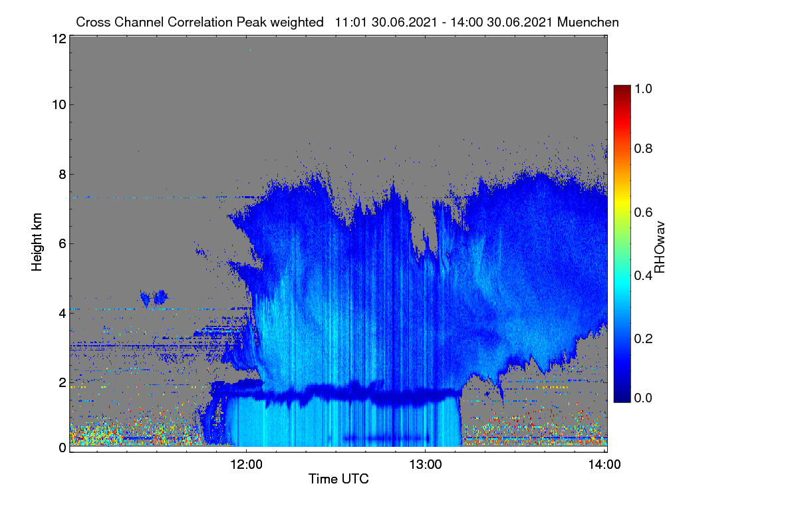The image size is (798, 532).
Task: Click the colorbar value '0.0'
Action: [x=644, y=398]
